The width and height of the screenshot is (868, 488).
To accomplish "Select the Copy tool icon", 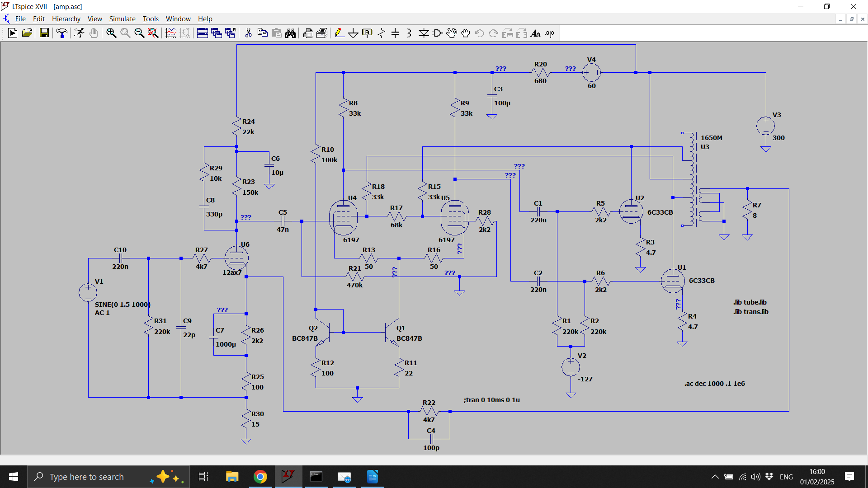I will pos(262,33).
